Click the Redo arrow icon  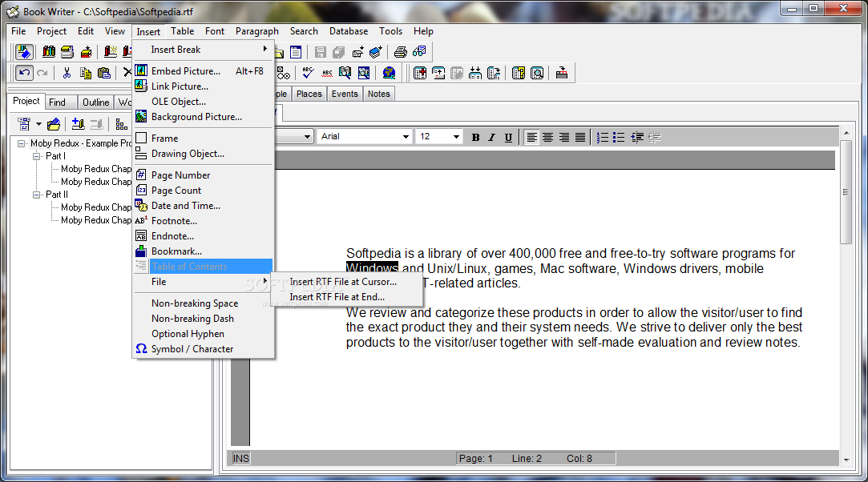tap(42, 73)
